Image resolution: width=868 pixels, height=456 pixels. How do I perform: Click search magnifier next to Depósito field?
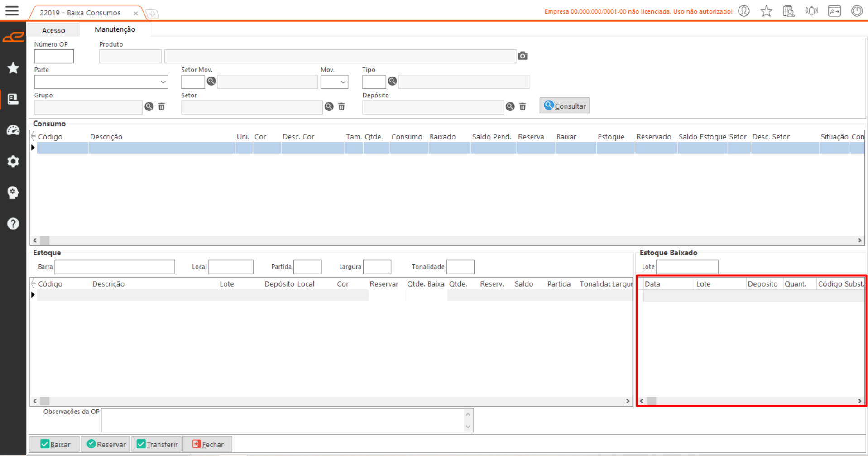tap(510, 106)
